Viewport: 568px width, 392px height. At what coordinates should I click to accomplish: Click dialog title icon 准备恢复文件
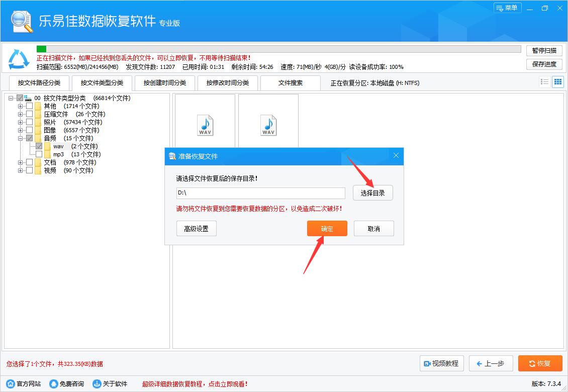(x=172, y=156)
